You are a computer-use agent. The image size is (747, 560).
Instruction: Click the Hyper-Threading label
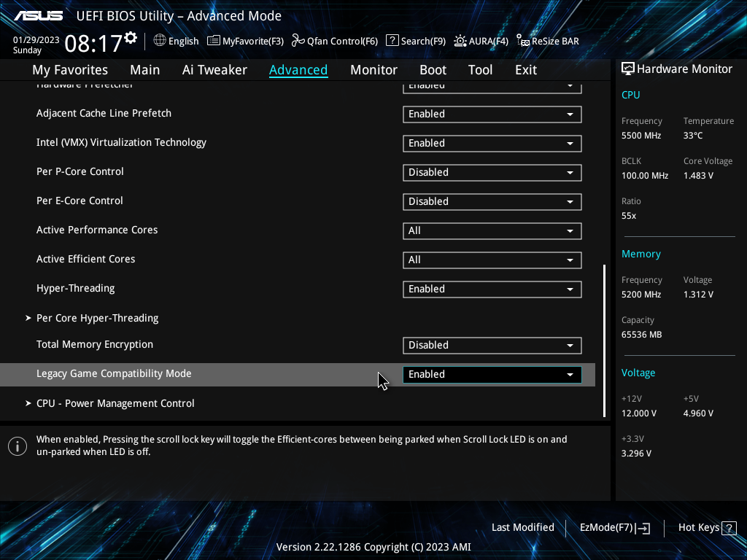point(75,289)
